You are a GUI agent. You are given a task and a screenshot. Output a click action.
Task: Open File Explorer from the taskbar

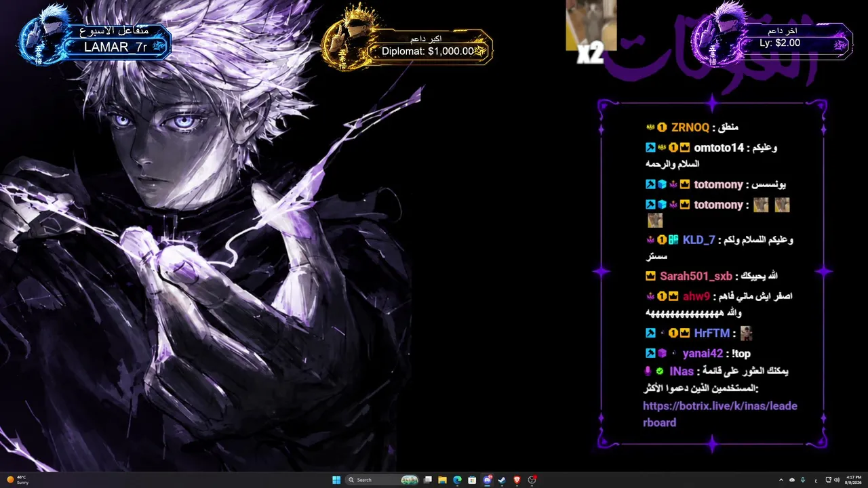[442, 480]
